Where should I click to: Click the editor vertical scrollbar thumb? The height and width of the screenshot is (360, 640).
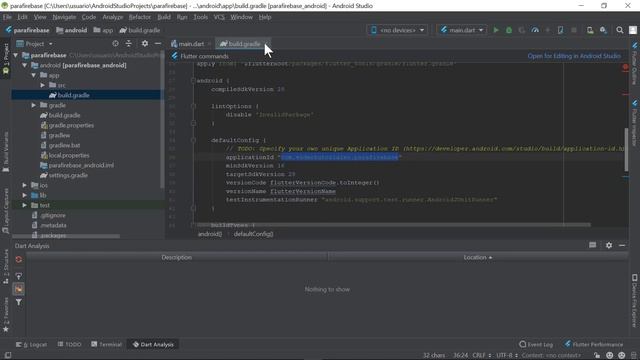626,150
